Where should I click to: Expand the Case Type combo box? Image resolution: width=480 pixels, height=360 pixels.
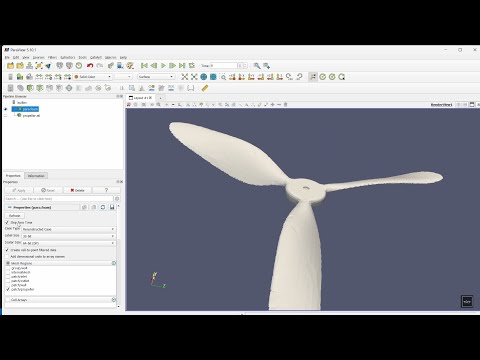click(68, 229)
